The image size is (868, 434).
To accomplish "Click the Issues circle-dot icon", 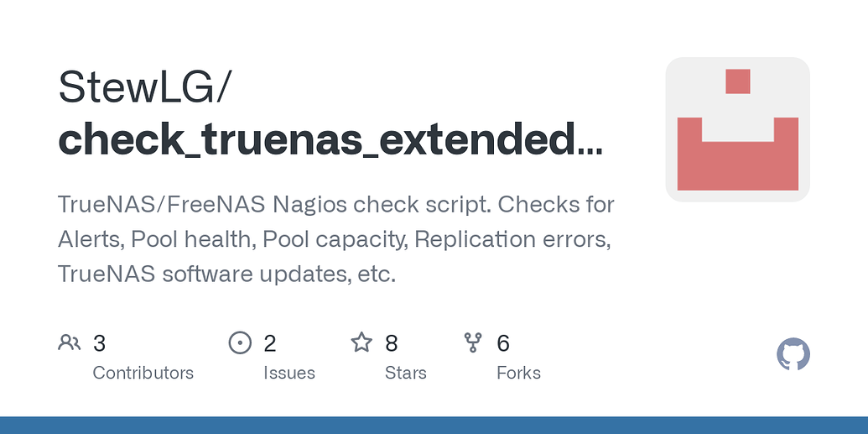I will 240,343.
